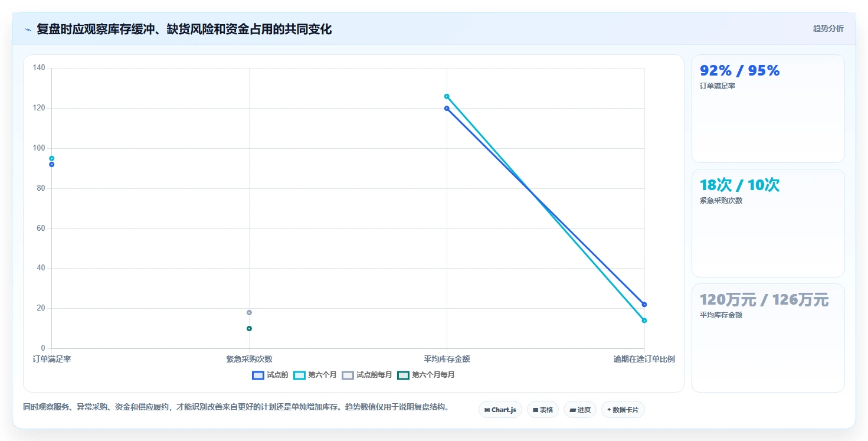
Task: Click gray 试点前每月 point at 紧急采购次数 (18)
Action: point(249,312)
